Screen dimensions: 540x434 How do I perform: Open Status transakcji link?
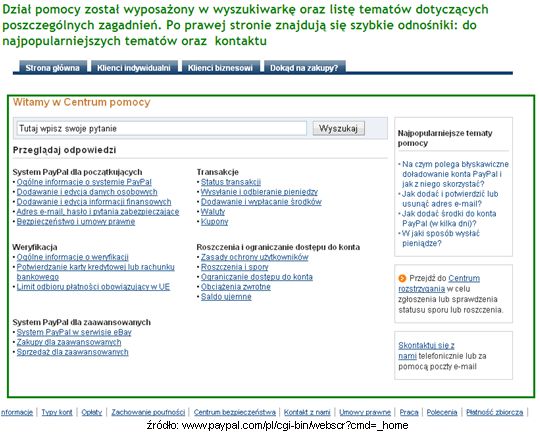tap(231, 182)
